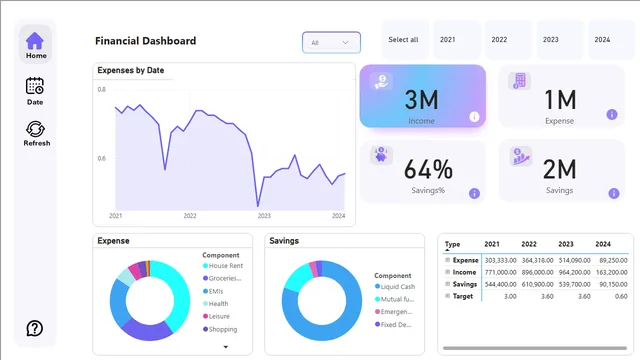Viewport: 640px width, 360px height.
Task: Click the Income card info icon
Action: 474,117
